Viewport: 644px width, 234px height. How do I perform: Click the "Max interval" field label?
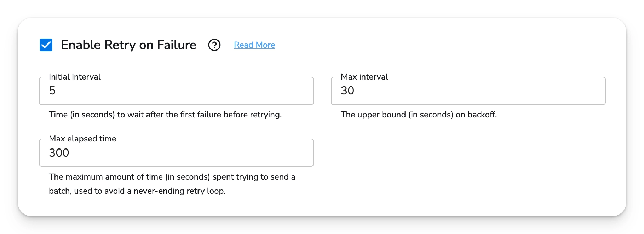coord(364,77)
